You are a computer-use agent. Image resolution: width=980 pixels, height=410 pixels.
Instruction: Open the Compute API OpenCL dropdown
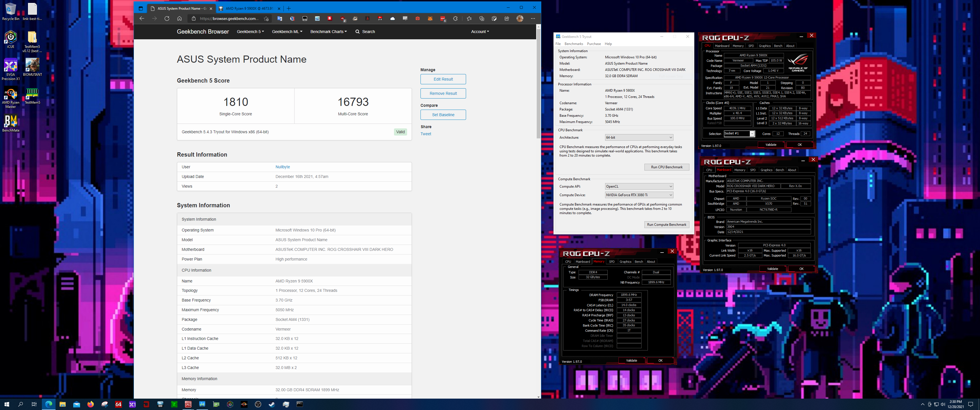point(639,186)
